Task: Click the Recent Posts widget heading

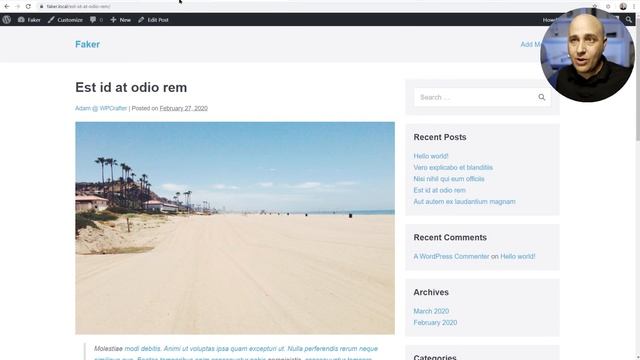Action: click(x=440, y=137)
